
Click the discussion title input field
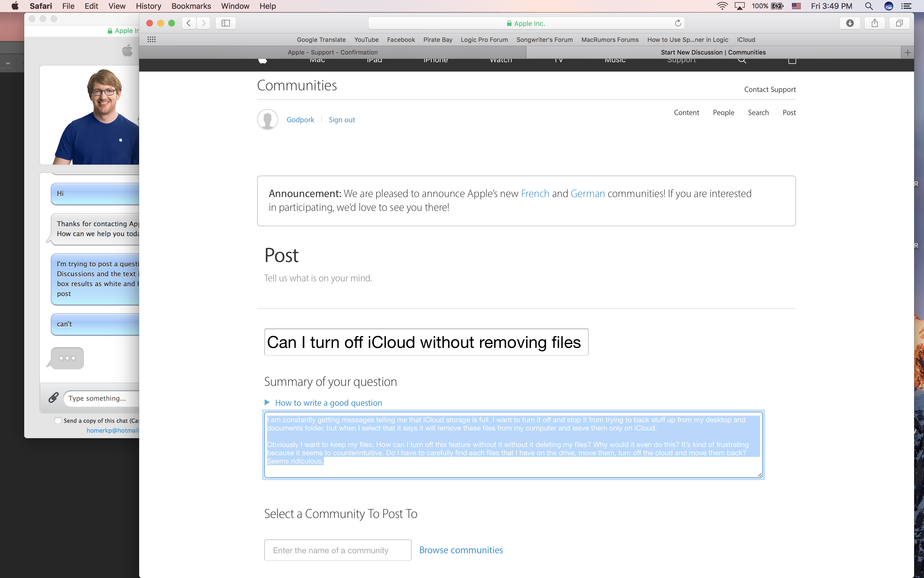click(426, 342)
